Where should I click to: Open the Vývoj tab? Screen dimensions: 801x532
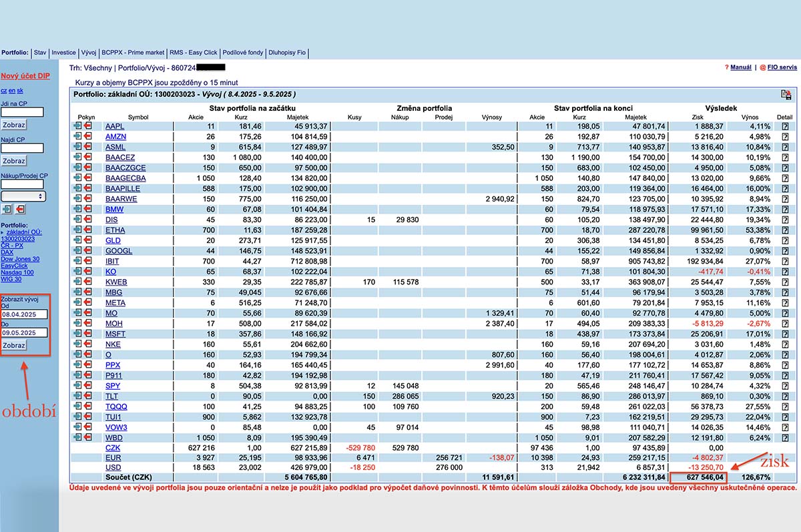point(89,53)
